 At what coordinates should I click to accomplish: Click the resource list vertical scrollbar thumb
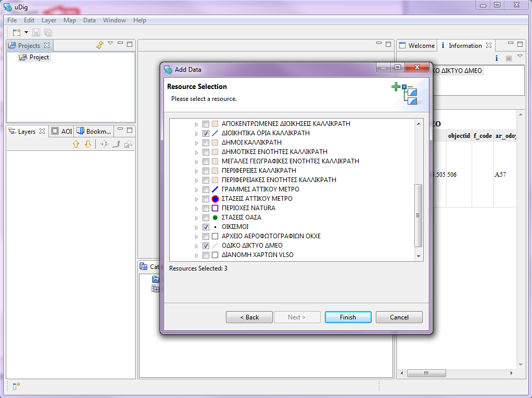click(x=419, y=215)
